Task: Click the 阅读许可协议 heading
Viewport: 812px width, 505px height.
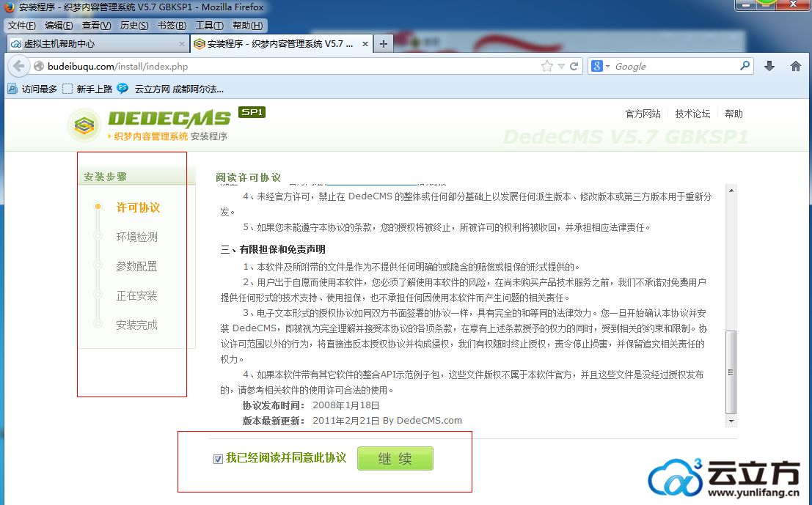Action: pos(248,178)
